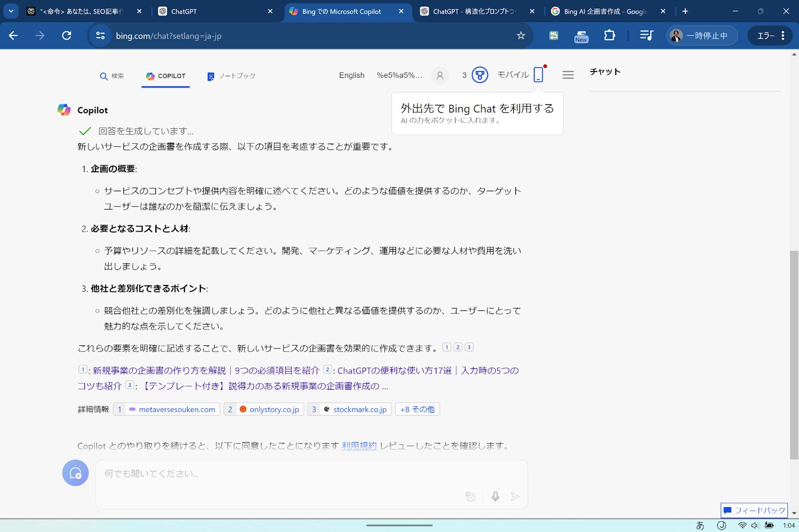Switch to the ノートブック tab
The height and width of the screenshot is (532, 799).
coord(231,76)
